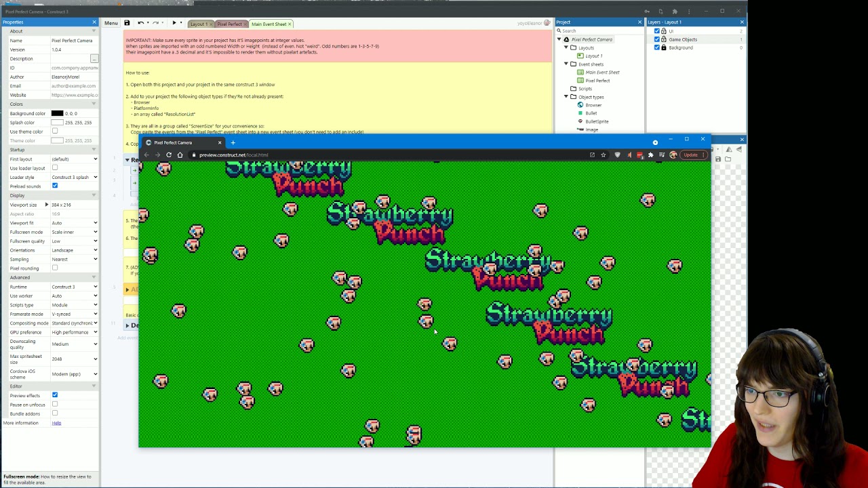Open preview options dropdown beside play button
The height and width of the screenshot is (488, 868).
point(181,23)
